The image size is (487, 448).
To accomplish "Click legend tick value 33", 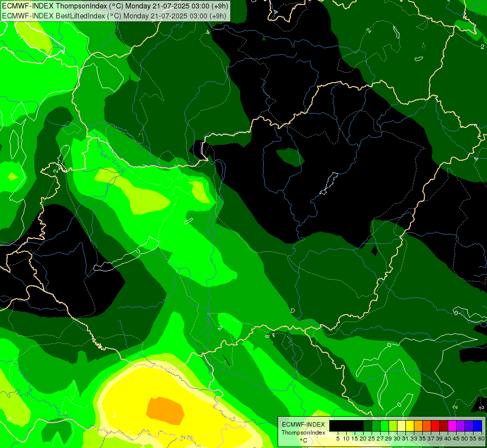I will click(414, 439).
